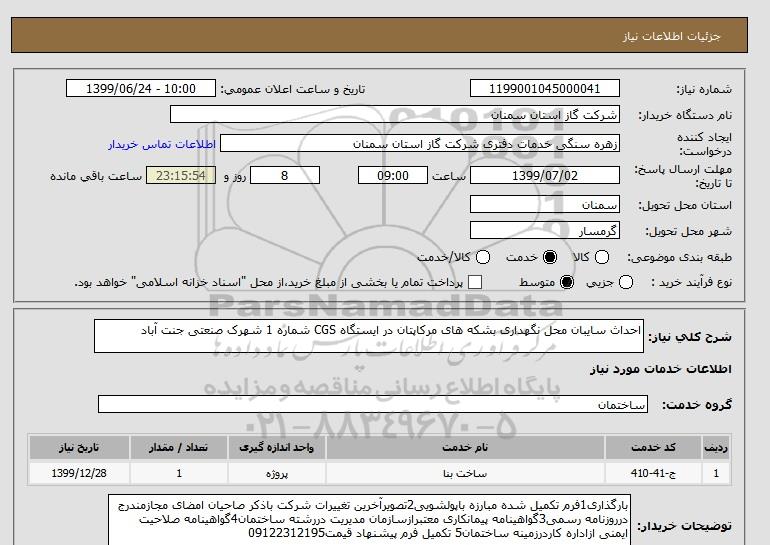Select the کالا radio button
This screenshot has height=545, width=770.
(x=602, y=257)
